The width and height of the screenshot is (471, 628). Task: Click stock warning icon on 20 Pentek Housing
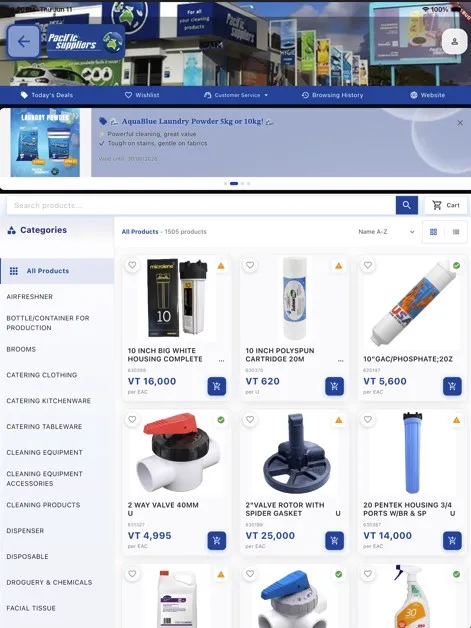pos(457,420)
